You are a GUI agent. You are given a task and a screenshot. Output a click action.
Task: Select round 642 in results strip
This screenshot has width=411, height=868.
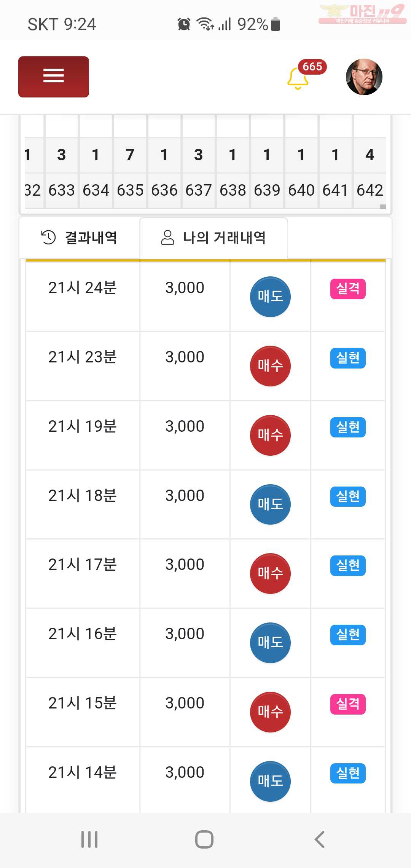(x=370, y=190)
